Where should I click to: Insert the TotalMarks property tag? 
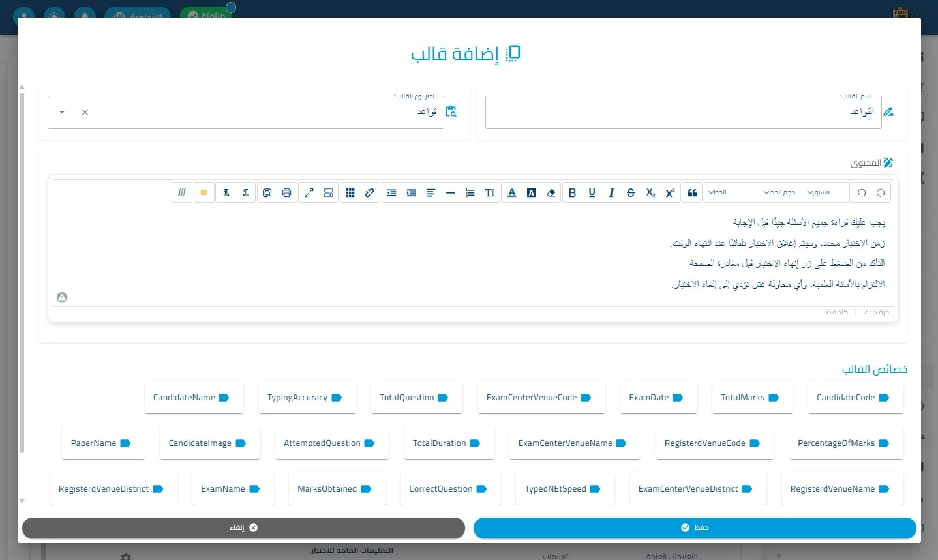click(x=752, y=398)
